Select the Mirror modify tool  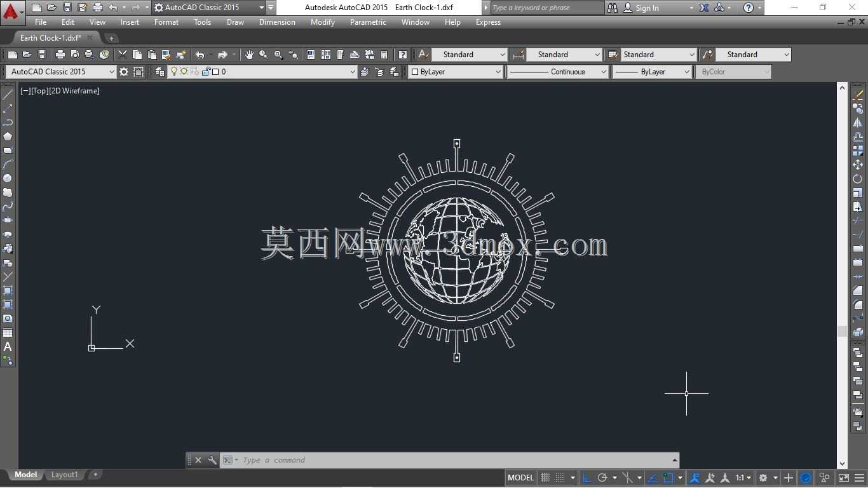858,123
